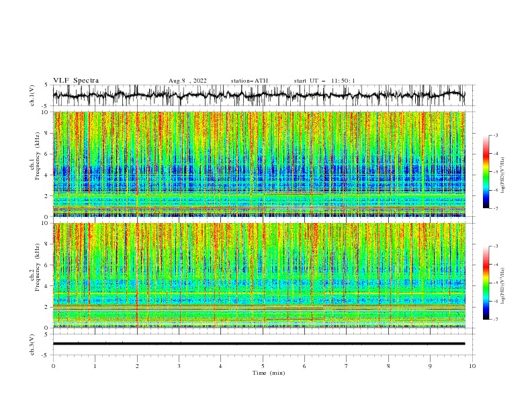Click the '2' tick on the time axis
532x411 pixels.
click(x=137, y=366)
